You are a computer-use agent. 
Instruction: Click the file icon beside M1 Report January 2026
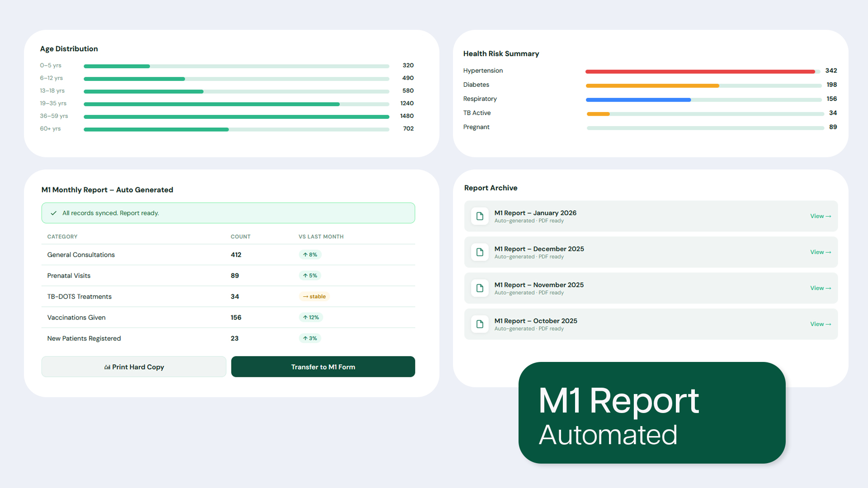pyautogui.click(x=480, y=216)
